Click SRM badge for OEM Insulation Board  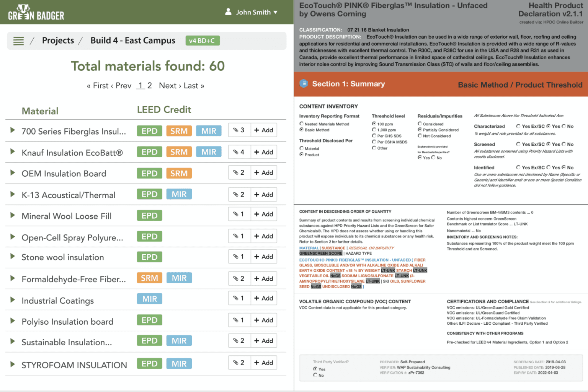click(x=179, y=173)
